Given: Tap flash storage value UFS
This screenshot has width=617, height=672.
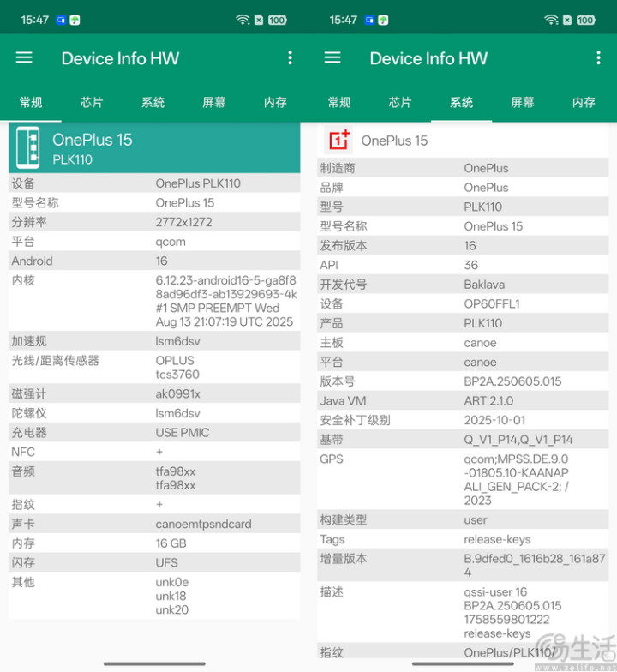Looking at the screenshot, I should click(166, 562).
